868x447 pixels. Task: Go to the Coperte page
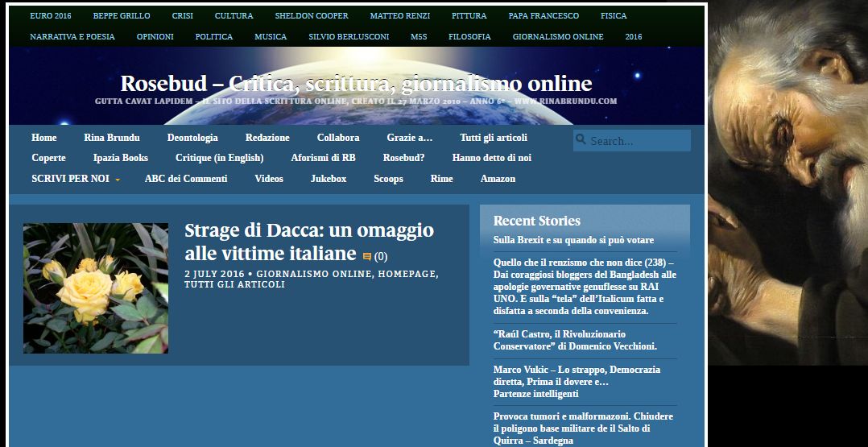48,158
